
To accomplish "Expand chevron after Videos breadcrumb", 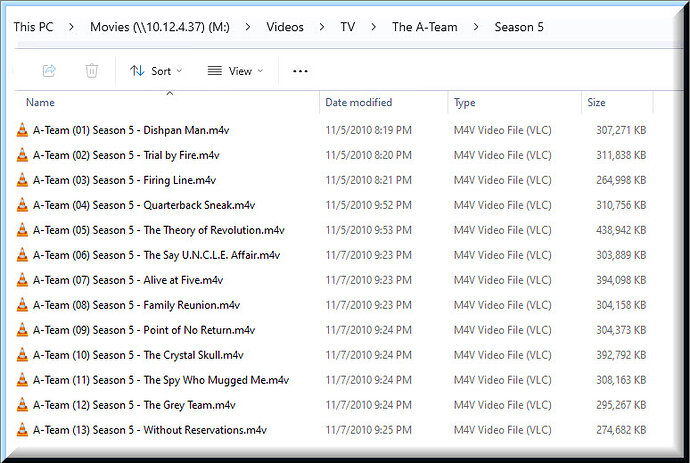I will 322,27.
